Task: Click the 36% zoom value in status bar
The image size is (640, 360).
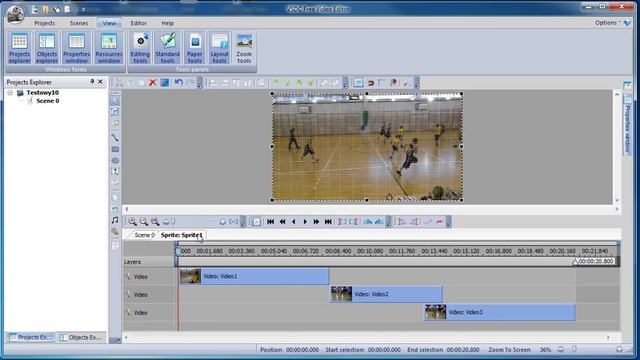Action: [545, 350]
